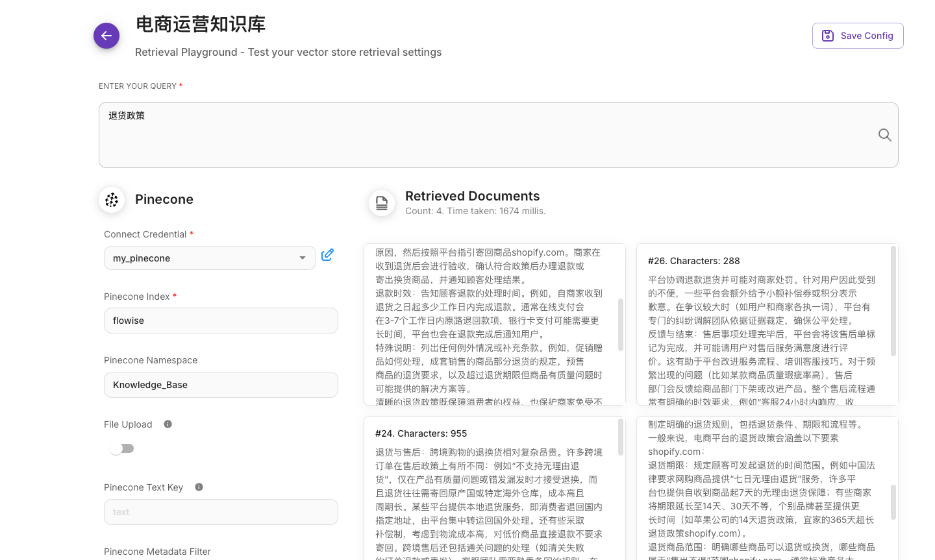
Task: Open retrieved document #26 card
Action: click(761, 324)
